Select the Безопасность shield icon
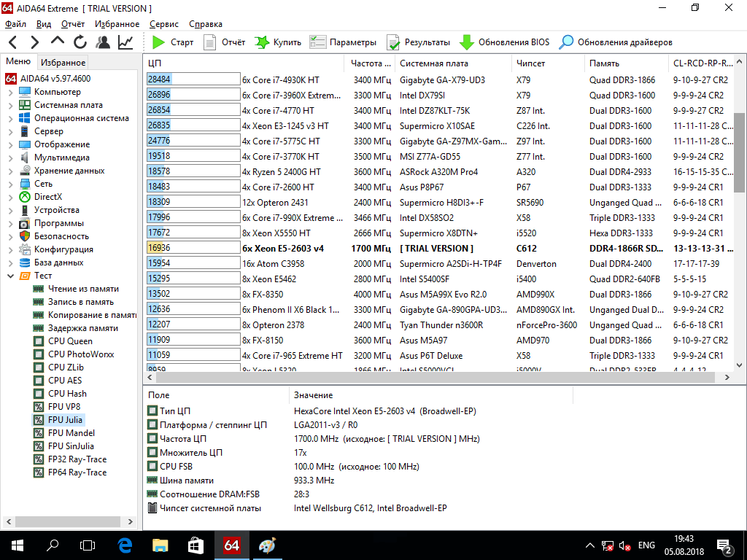The width and height of the screenshot is (747, 560). click(24, 236)
